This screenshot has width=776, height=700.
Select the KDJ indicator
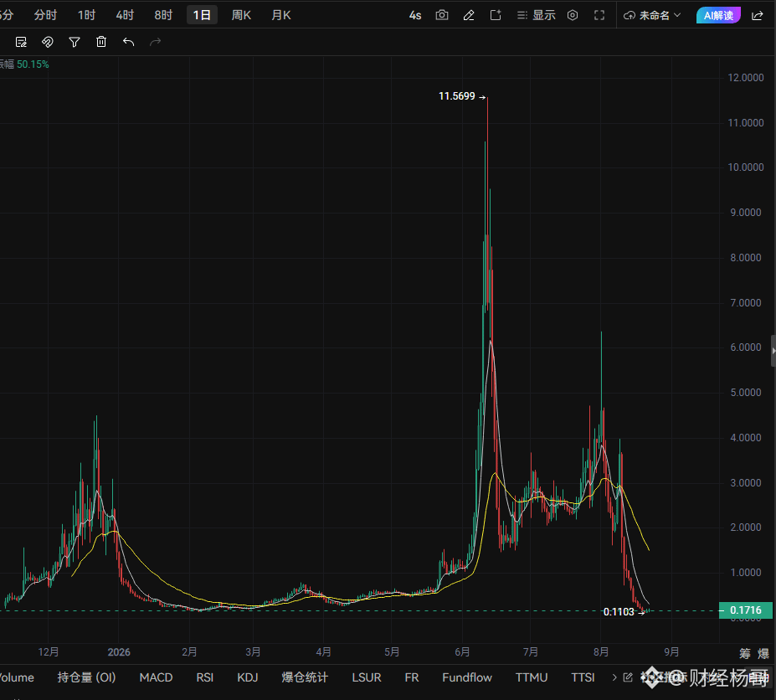coord(248,677)
